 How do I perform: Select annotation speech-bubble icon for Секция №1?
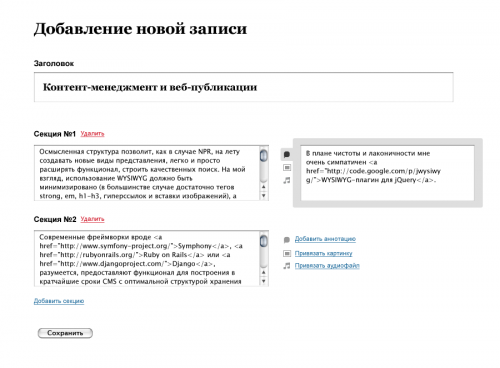coord(287,155)
